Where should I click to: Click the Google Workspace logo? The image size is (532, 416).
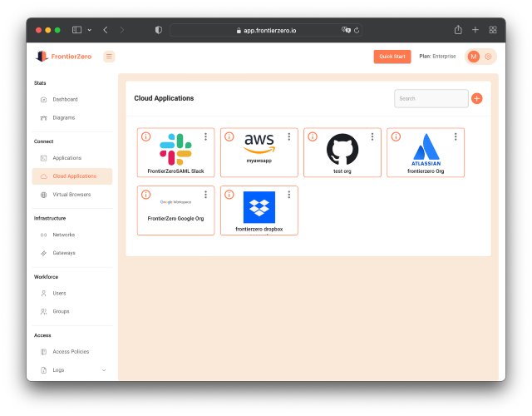pos(175,202)
